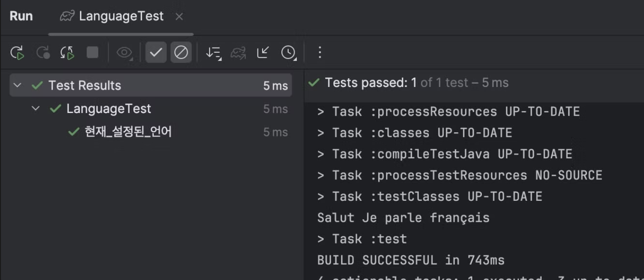Stop the running test process
The width and height of the screenshot is (644, 280).
click(93, 53)
